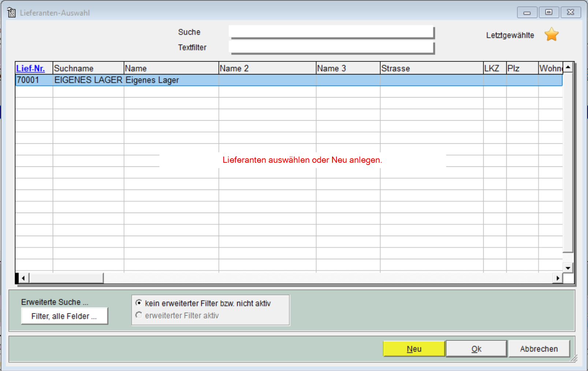Click the partially visible Wohn column header

(551, 68)
